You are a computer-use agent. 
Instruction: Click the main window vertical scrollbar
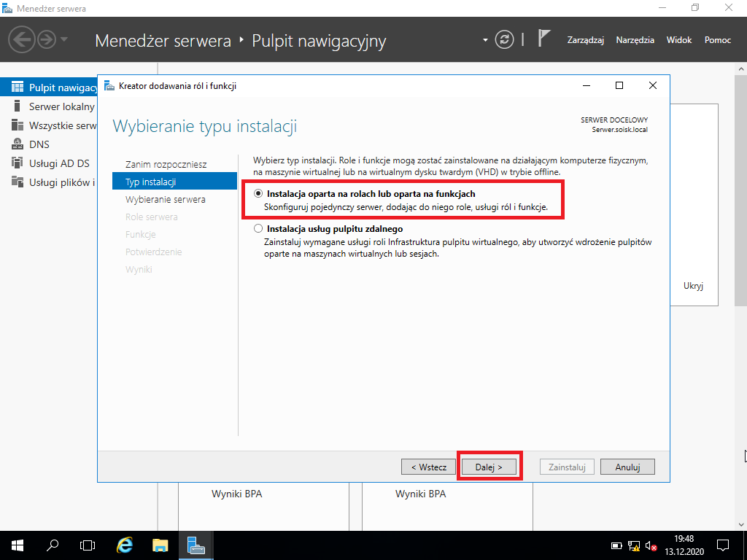point(741,190)
